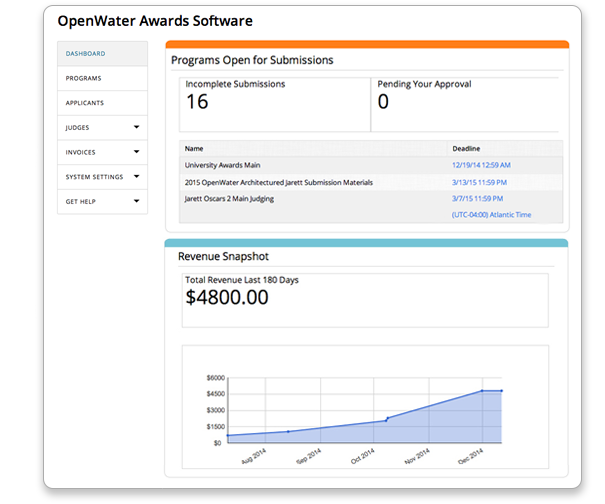Viewport: 605px width, 504px height.
Task: Click the chart data point after Aug 2014
Action: point(288,431)
